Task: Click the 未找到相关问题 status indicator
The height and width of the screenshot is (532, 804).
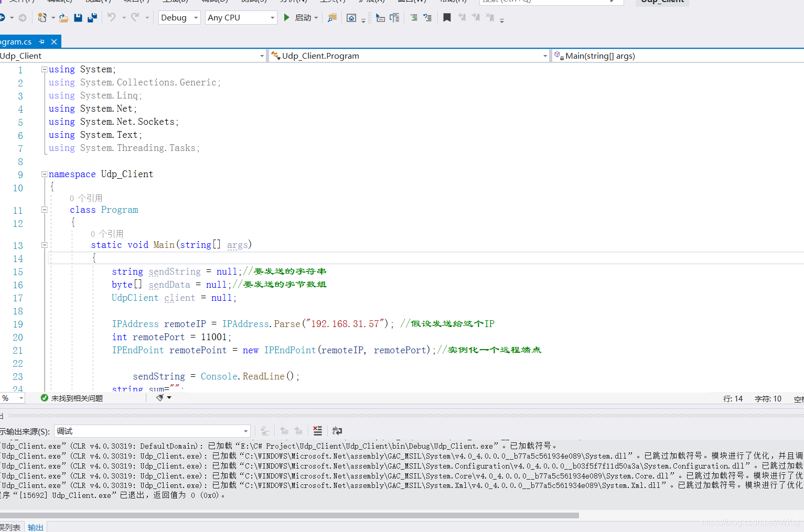Action: click(x=72, y=398)
